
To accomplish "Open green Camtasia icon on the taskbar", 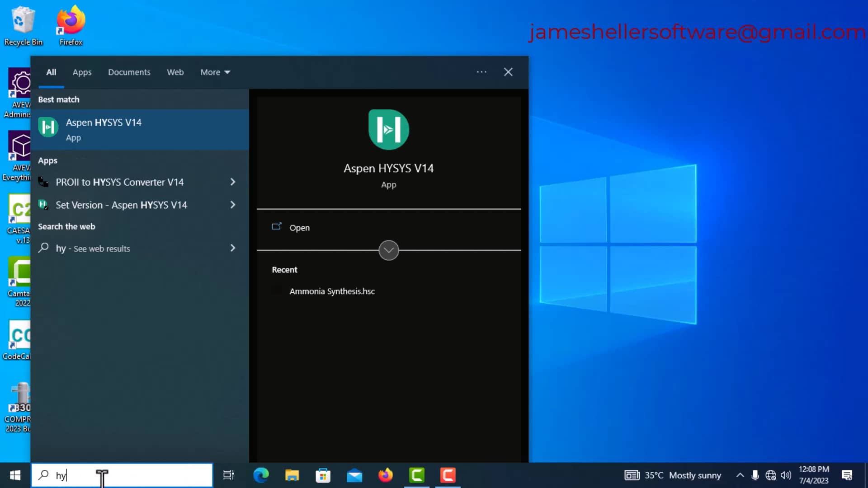I will click(x=417, y=475).
